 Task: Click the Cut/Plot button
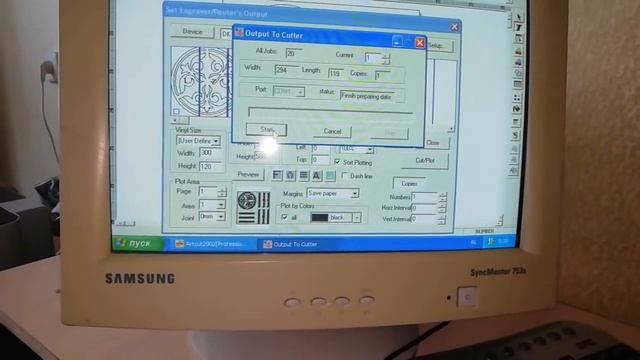tap(424, 160)
